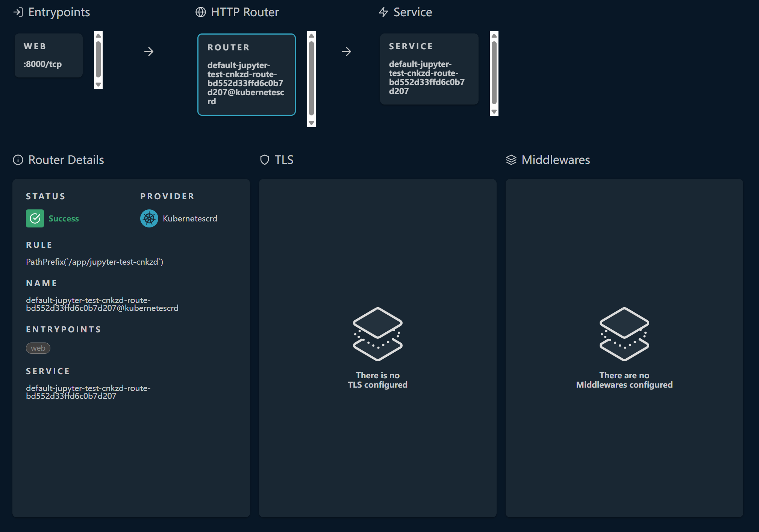
Task: Click scroll down arrow beside service card
Action: (494, 112)
